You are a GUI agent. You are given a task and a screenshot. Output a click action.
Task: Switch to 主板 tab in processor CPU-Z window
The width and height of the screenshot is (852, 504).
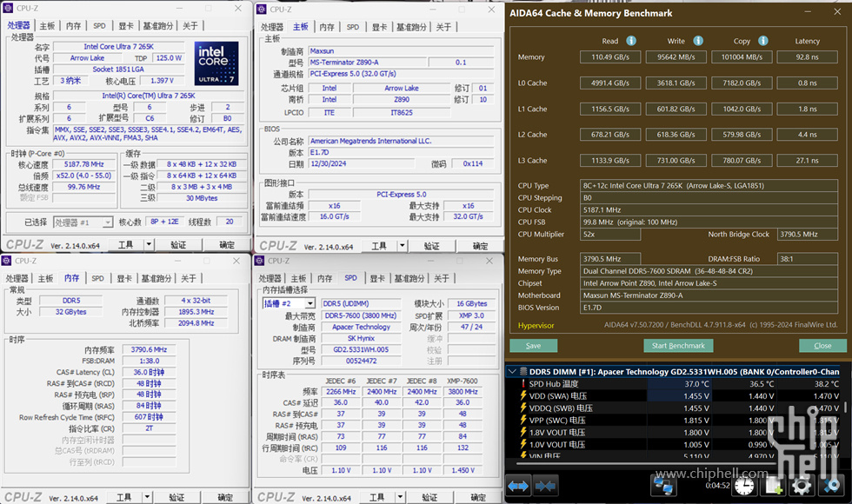[47, 25]
